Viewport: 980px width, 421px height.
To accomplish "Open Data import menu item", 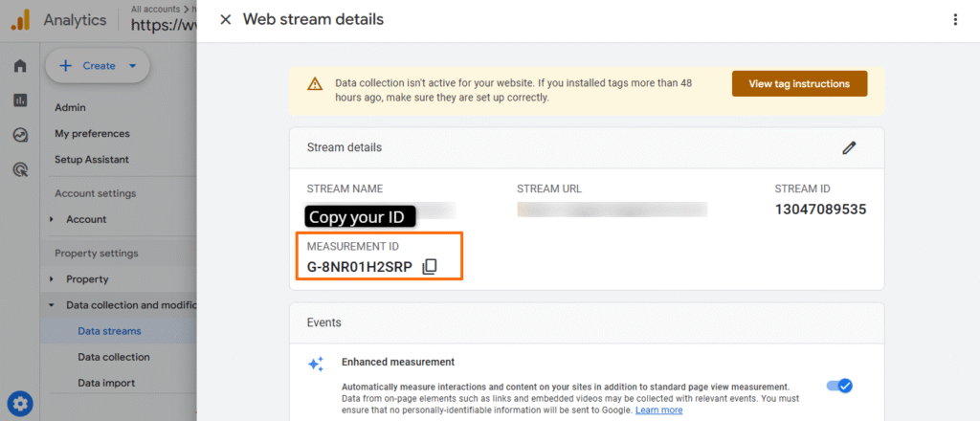I will pyautogui.click(x=106, y=383).
